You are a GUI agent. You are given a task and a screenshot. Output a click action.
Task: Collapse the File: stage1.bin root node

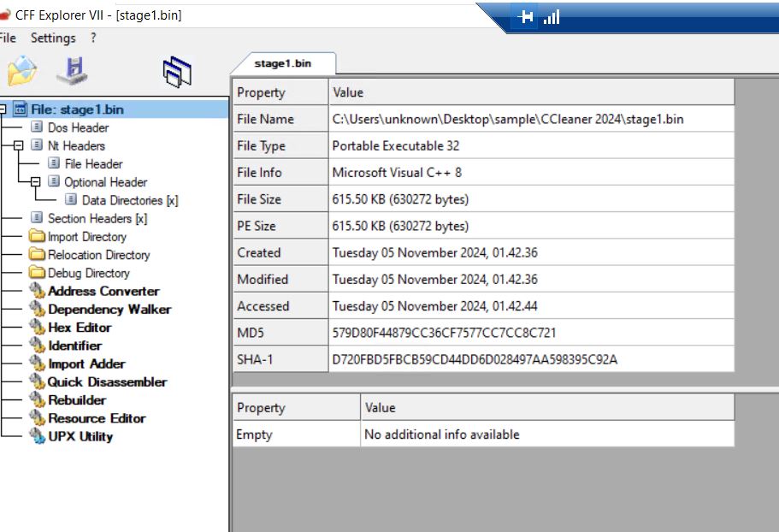(3, 109)
